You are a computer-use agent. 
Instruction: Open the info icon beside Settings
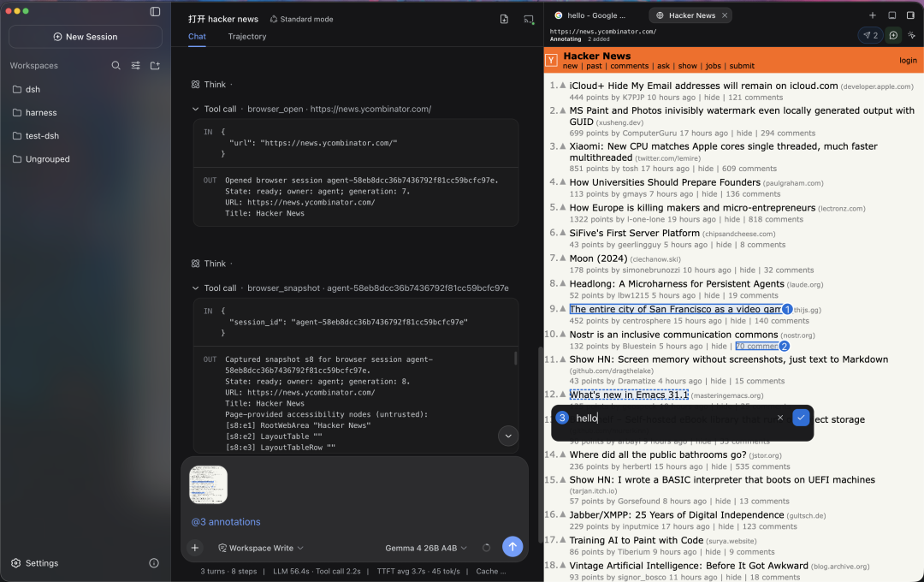(x=154, y=563)
